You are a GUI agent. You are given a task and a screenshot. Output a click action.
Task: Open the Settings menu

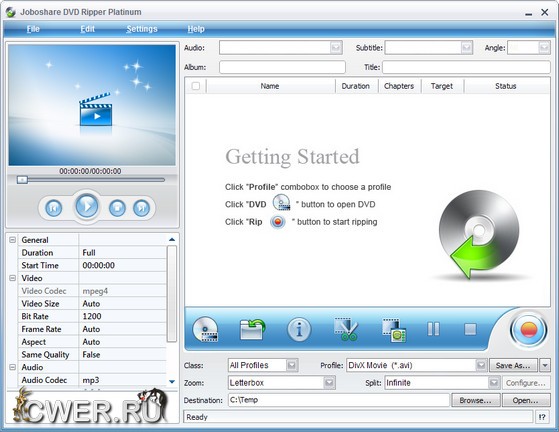click(142, 29)
